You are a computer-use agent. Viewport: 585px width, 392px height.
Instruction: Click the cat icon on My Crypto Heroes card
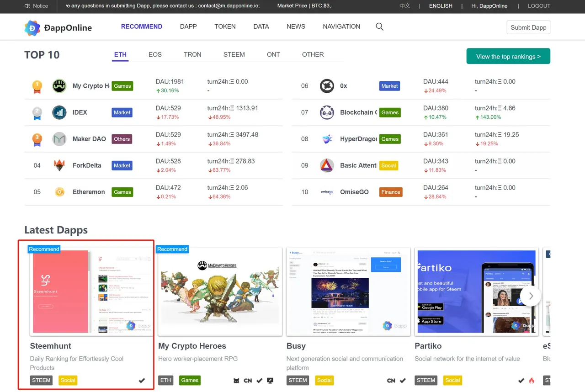click(237, 380)
